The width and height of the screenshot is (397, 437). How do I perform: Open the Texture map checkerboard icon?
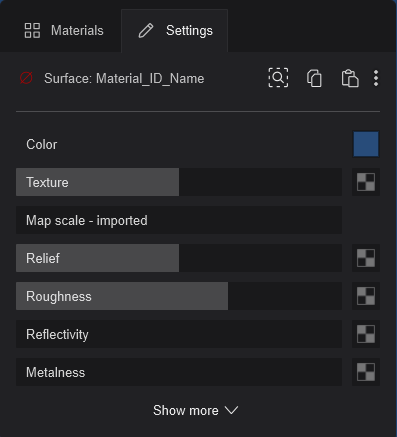[366, 182]
